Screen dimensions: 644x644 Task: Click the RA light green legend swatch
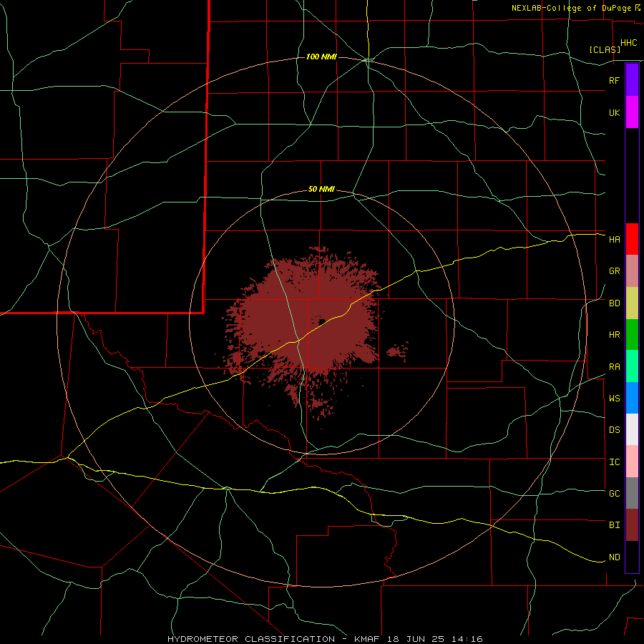pyautogui.click(x=632, y=366)
